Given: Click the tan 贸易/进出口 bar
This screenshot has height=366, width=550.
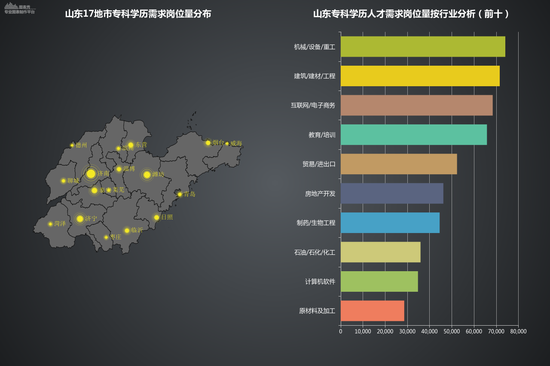Looking at the screenshot, I should click(399, 164).
